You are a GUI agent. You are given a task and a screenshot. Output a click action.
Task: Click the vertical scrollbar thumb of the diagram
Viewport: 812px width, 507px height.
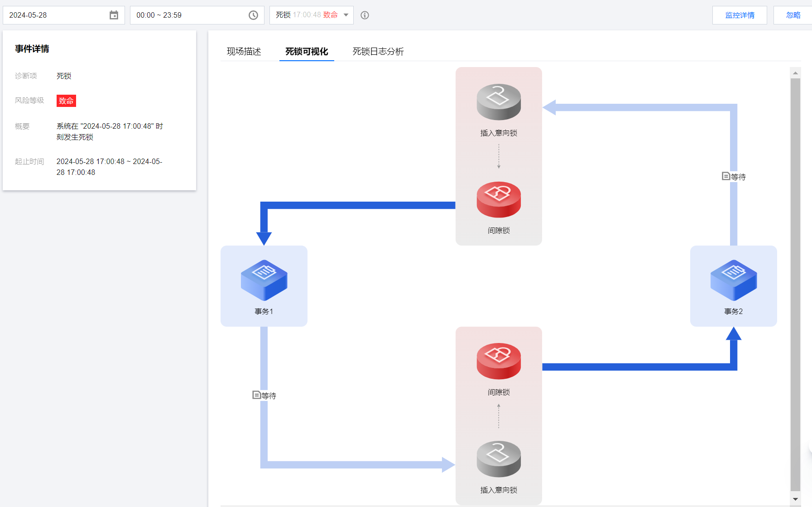(795, 285)
